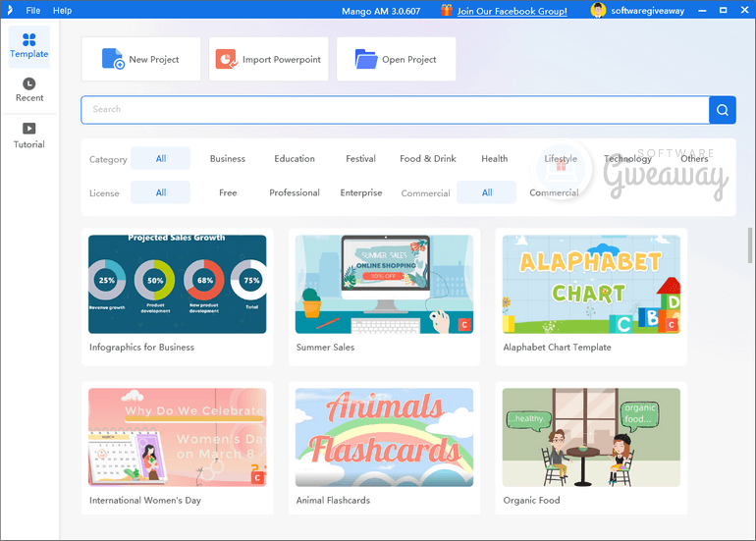Select the Free license filter
Image resolution: width=756 pixels, height=541 pixels.
click(228, 192)
